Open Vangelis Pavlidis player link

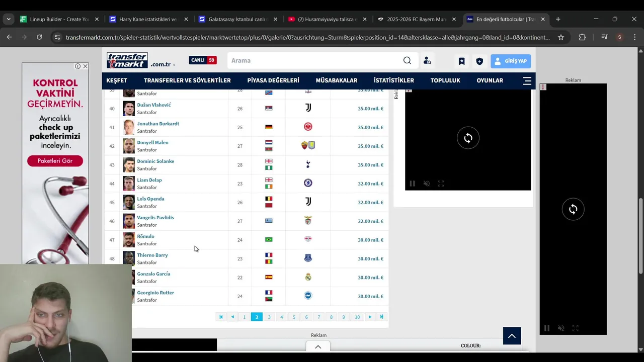155,218
